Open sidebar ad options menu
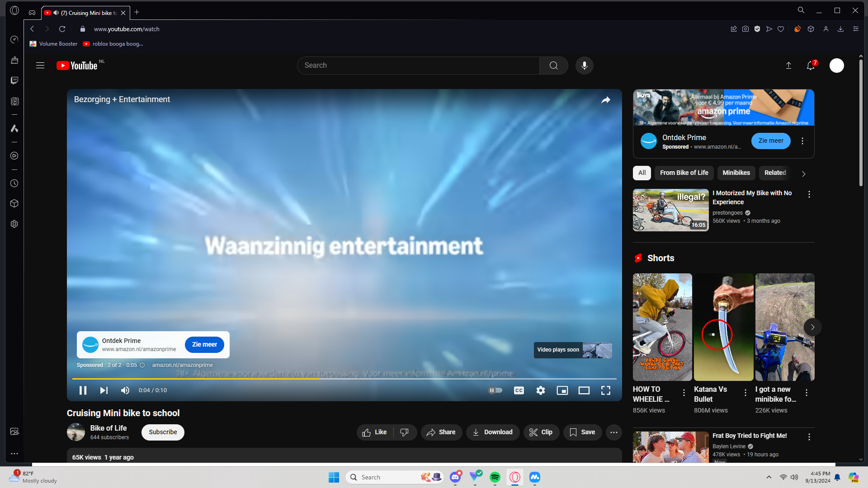The width and height of the screenshot is (868, 488). pyautogui.click(x=802, y=141)
